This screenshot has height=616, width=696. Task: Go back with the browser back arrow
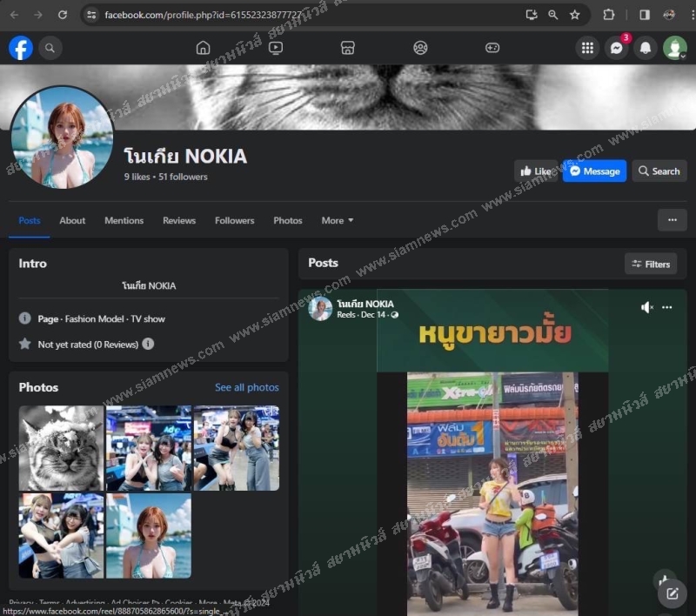tap(14, 15)
